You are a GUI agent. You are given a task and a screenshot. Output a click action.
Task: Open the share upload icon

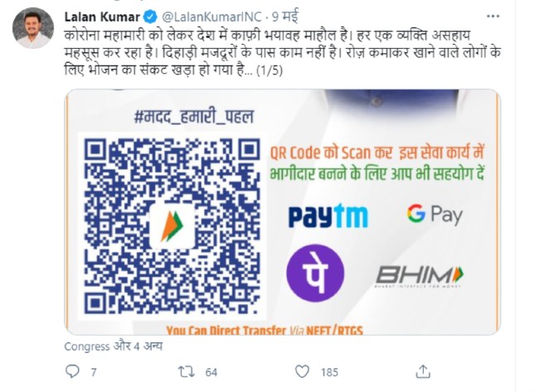click(423, 371)
